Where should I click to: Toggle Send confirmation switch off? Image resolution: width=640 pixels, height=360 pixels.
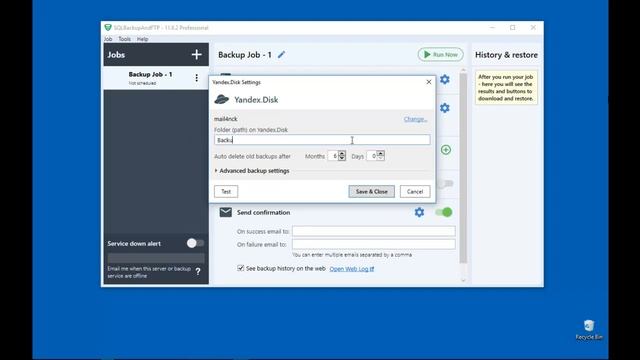(x=444, y=212)
